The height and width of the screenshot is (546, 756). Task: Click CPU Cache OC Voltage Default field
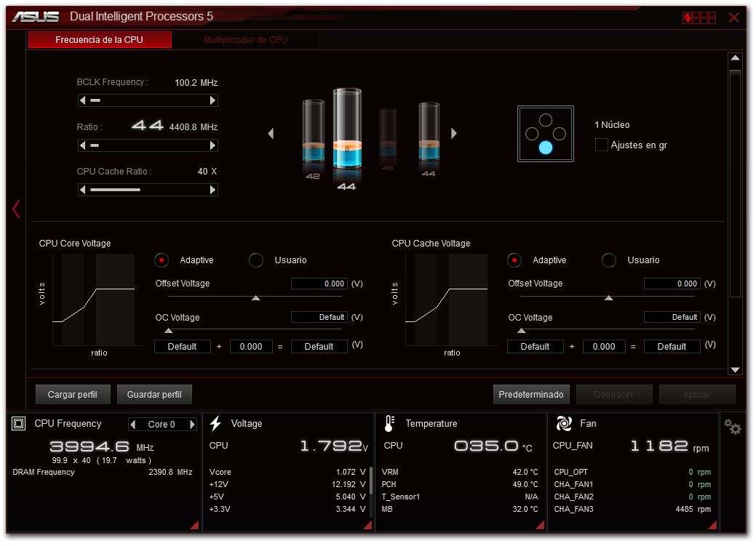[x=672, y=317]
